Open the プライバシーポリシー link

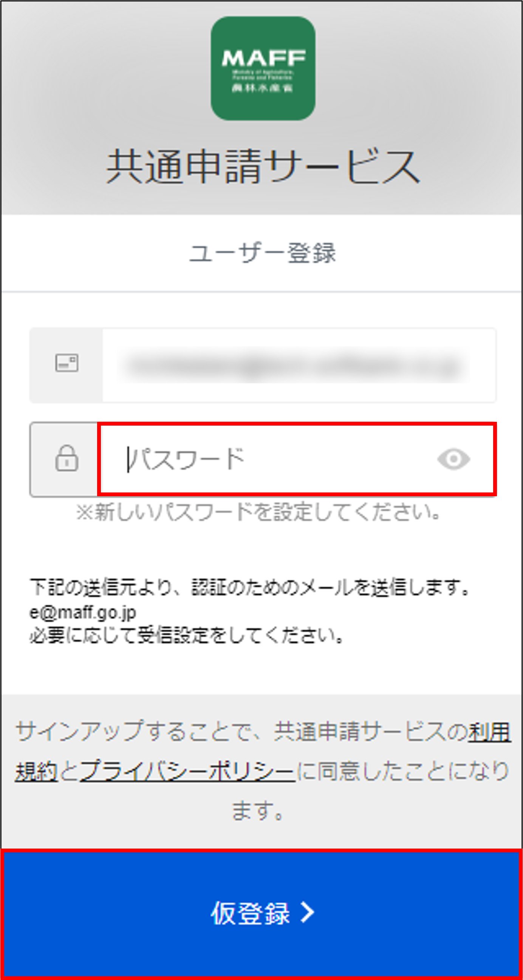pyautogui.click(x=187, y=771)
